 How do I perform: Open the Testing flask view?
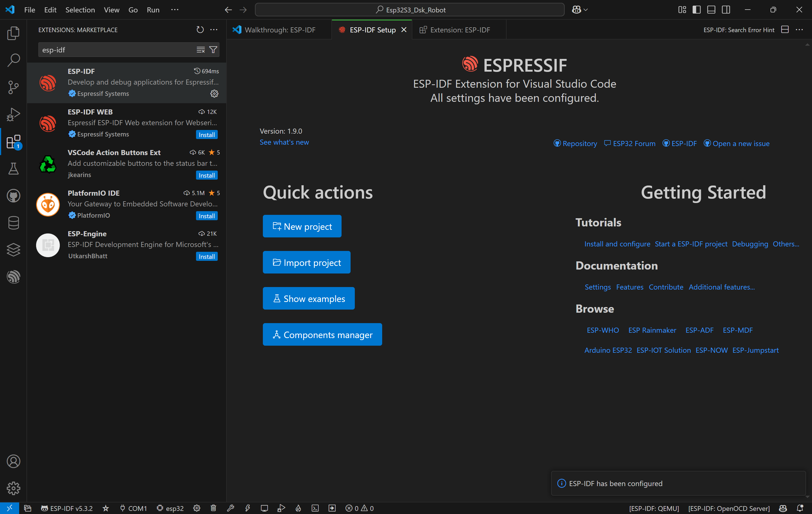pos(14,169)
